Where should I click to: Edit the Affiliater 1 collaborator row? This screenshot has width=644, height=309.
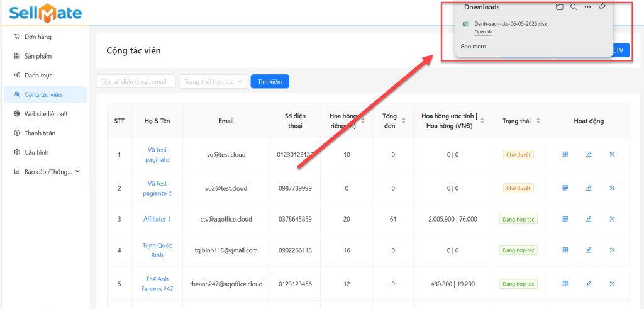pyautogui.click(x=589, y=219)
